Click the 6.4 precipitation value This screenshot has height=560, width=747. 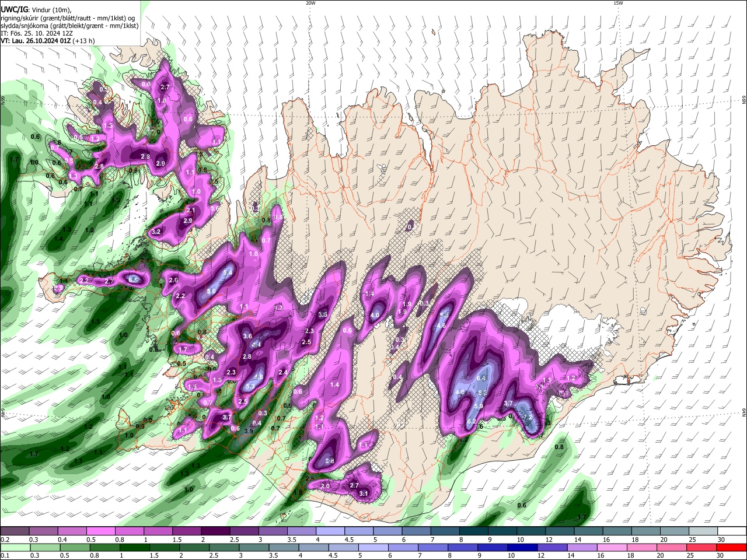(x=481, y=378)
